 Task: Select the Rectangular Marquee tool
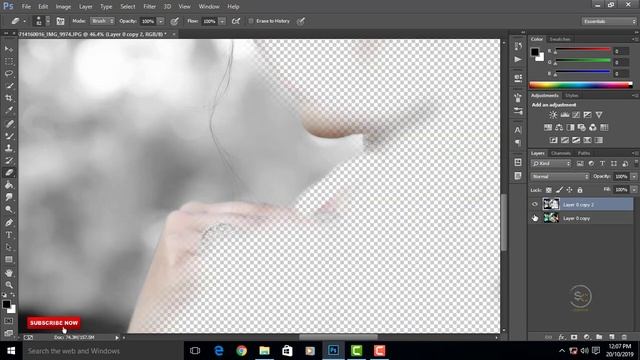click(x=9, y=61)
